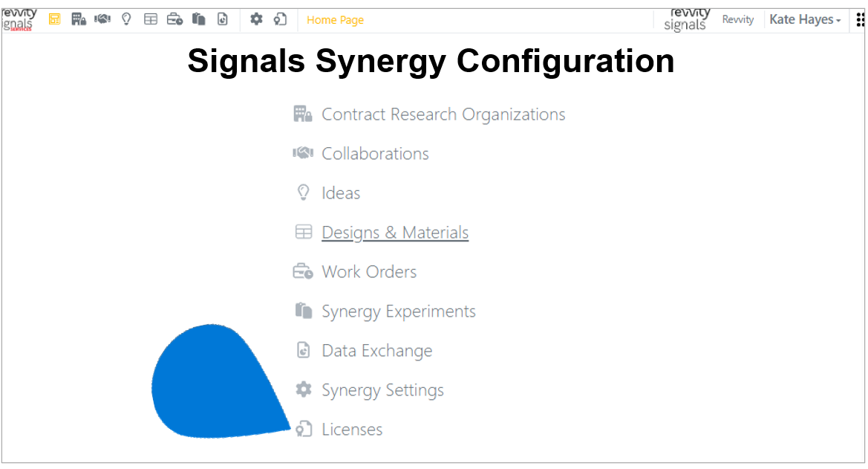The width and height of the screenshot is (868, 469).
Task: Open the Work Orders toolbar icon
Action: 175,19
